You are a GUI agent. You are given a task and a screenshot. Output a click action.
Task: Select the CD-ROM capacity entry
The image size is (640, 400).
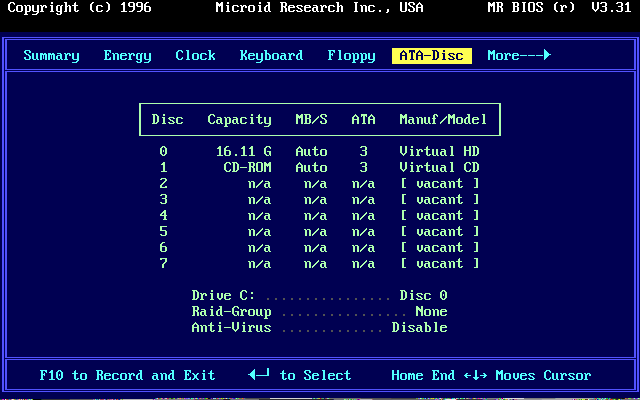tap(247, 168)
